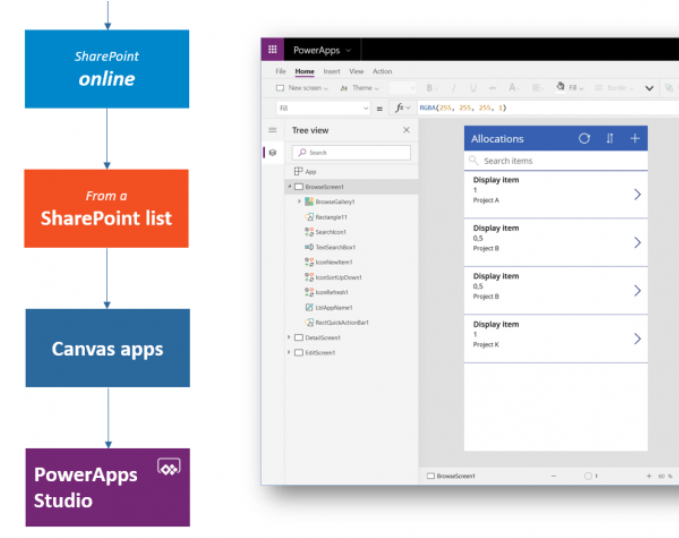679x538 pixels.
Task: Open the Border options dropdown
Action: pyautogui.click(x=614, y=88)
